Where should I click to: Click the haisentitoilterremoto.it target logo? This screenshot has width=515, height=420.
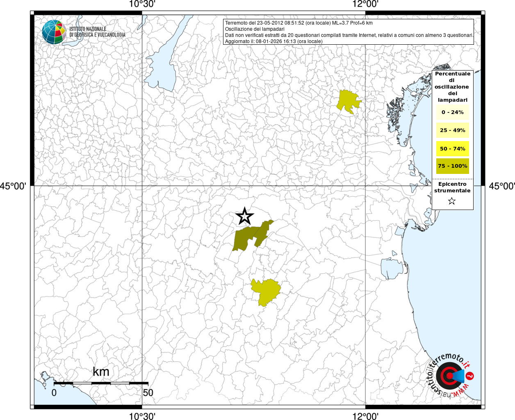[449, 376]
